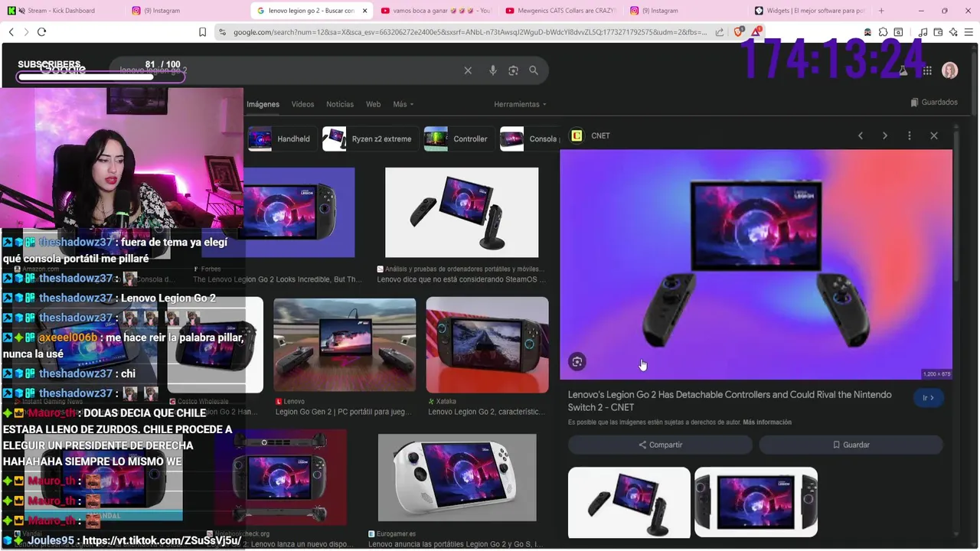This screenshot has height=551, width=980.
Task: Reload the current page
Action: pos(41,32)
